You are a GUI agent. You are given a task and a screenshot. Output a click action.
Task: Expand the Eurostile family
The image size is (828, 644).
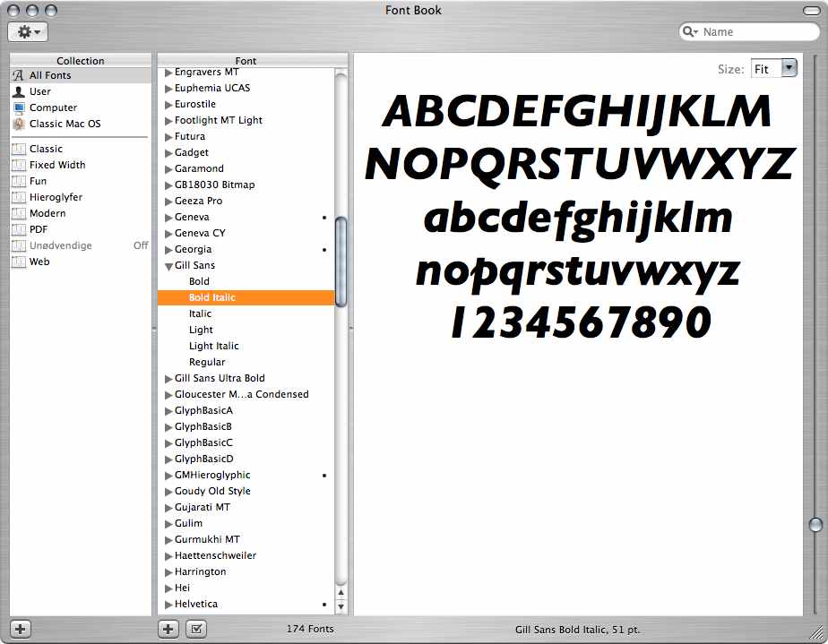(x=168, y=105)
